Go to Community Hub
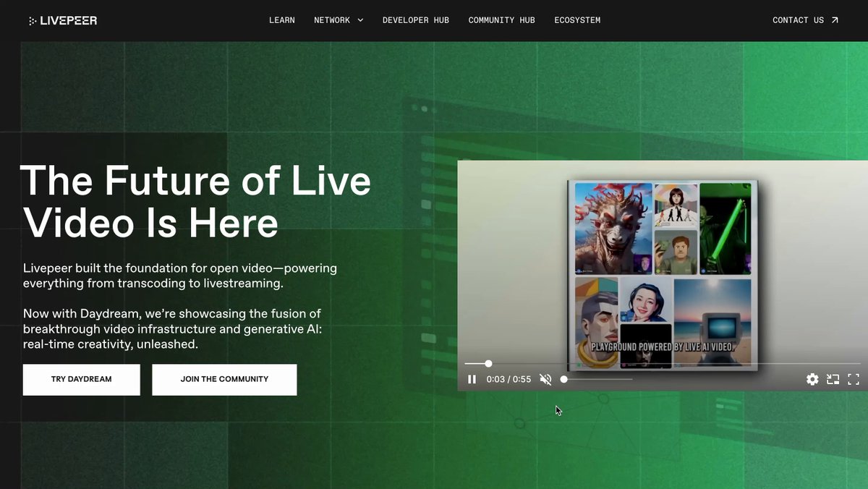This screenshot has width=868, height=489. tap(502, 20)
